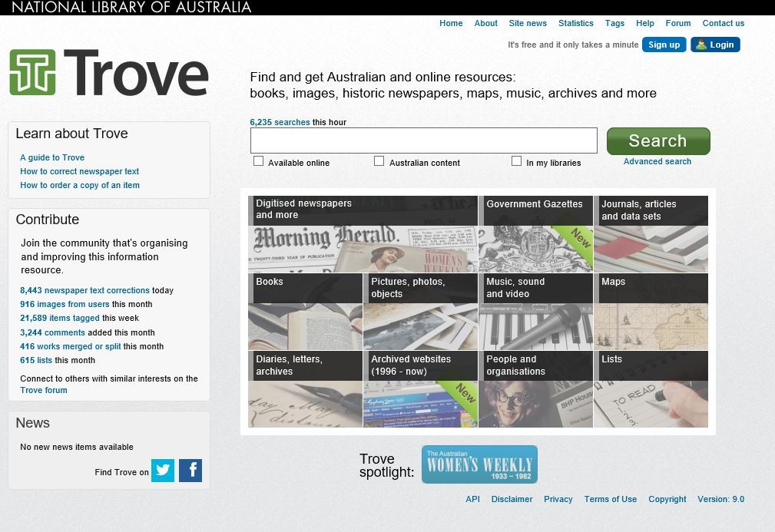Click the Learn about Trove heading
The height and width of the screenshot is (532, 775).
[x=71, y=134]
